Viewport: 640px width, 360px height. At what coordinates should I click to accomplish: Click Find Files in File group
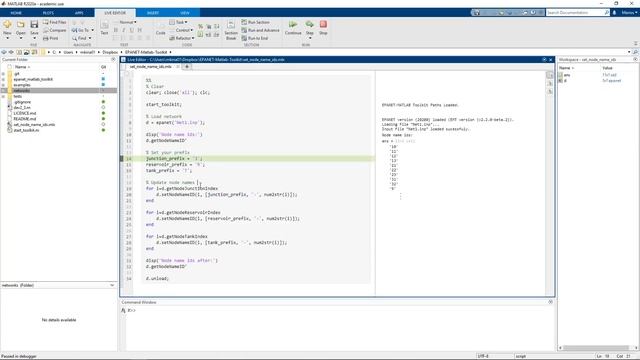(55, 22)
